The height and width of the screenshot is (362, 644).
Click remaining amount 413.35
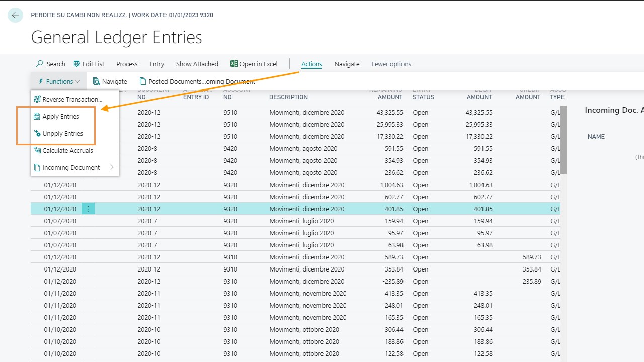[x=394, y=293]
